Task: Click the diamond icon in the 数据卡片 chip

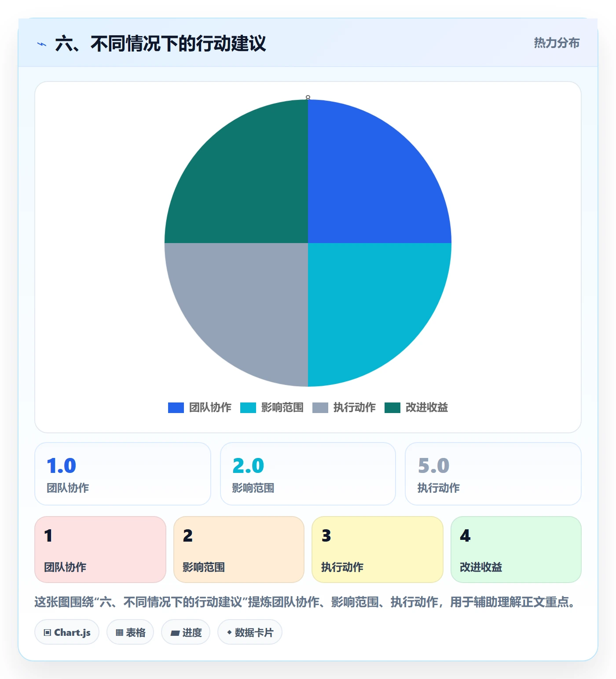Action: coord(229,632)
